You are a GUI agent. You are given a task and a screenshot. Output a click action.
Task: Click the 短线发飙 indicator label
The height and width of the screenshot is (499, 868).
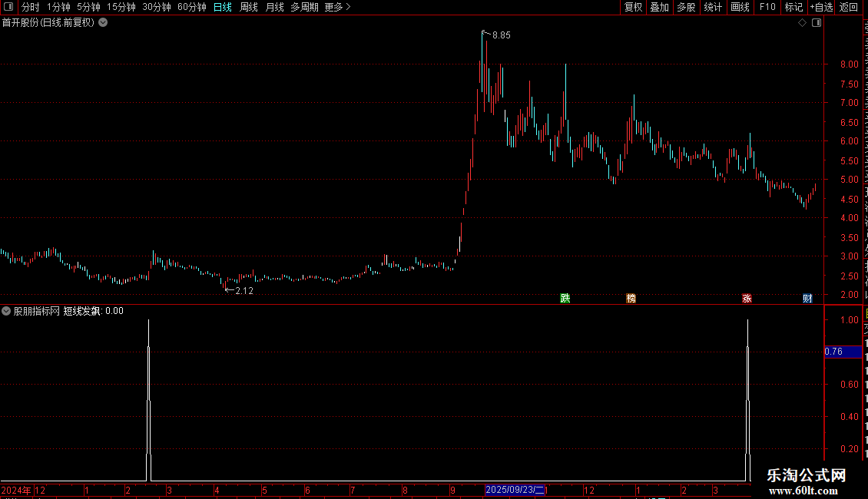(81, 311)
